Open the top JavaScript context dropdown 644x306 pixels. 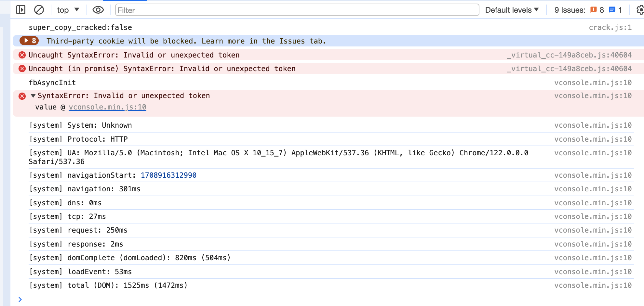click(x=68, y=10)
